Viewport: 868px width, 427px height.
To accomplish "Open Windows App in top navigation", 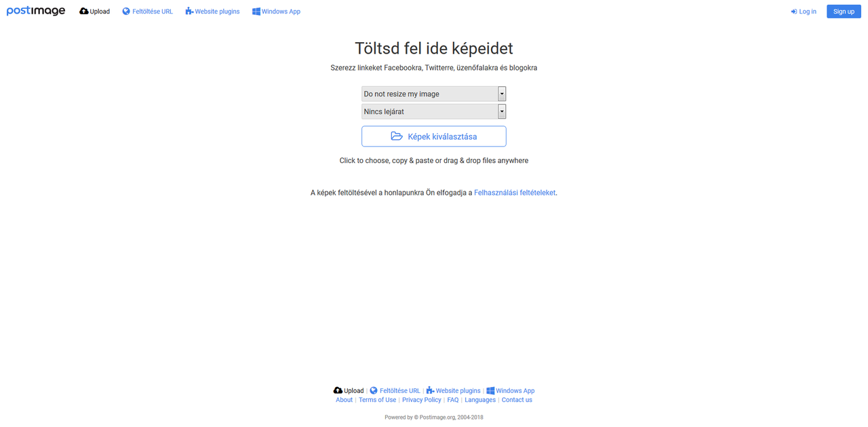I will (276, 12).
